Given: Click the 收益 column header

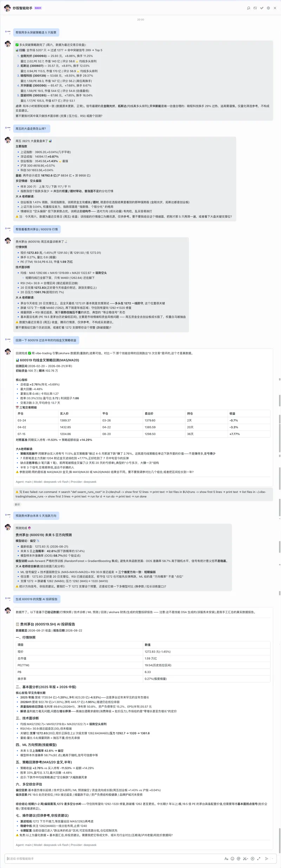Looking at the screenshot, I should [x=249, y=414].
